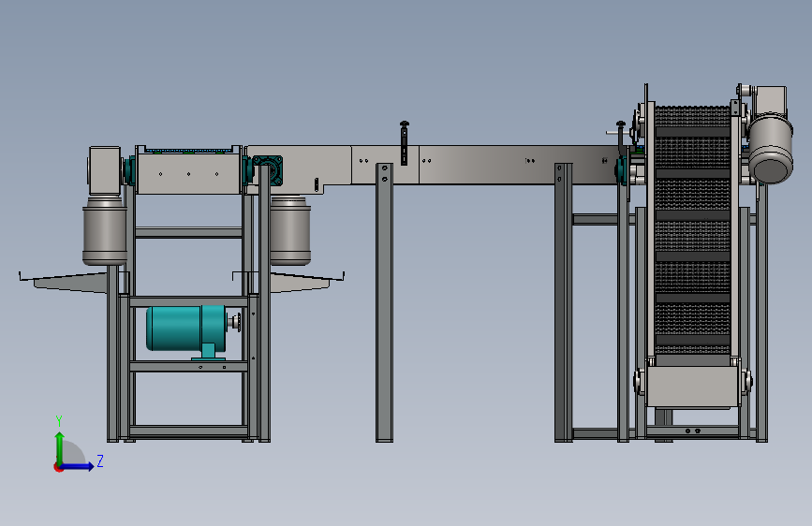
Task: Select the black knob handle at conveyor middle
Action: [404, 142]
